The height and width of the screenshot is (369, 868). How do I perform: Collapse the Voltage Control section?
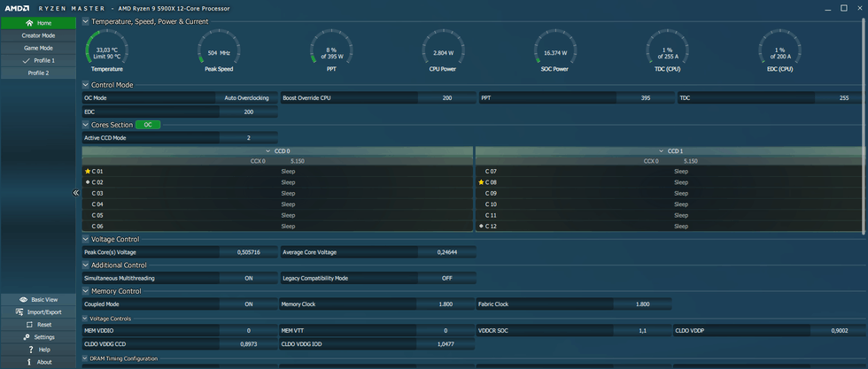point(85,239)
